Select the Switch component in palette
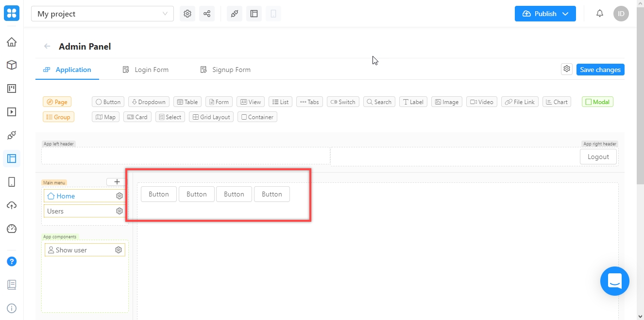Viewport: 644px width, 320px height. [343, 102]
